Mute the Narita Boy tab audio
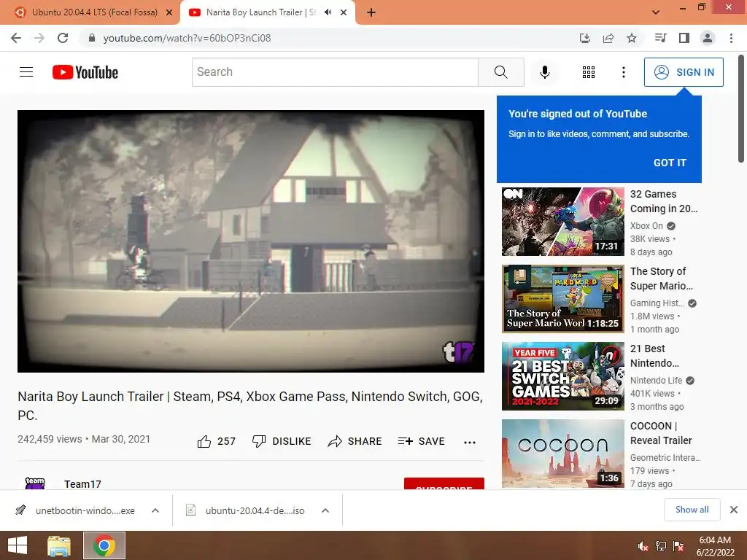The width and height of the screenshot is (747, 560). click(328, 12)
